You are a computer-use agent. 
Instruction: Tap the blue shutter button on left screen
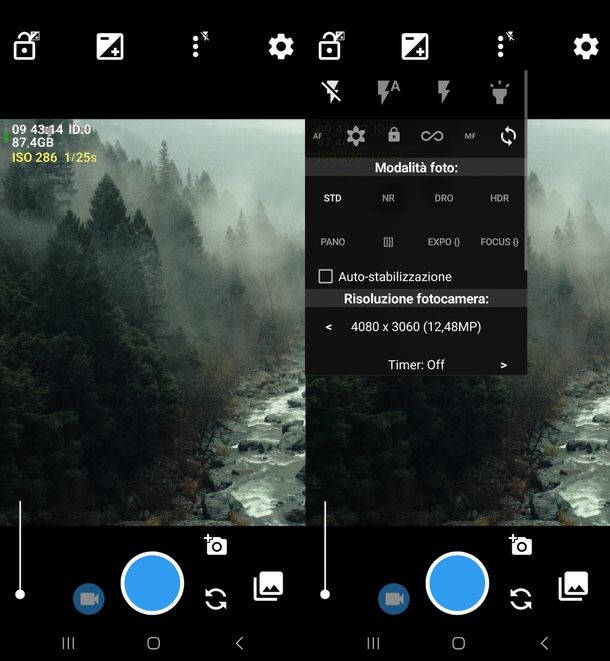[x=152, y=583]
